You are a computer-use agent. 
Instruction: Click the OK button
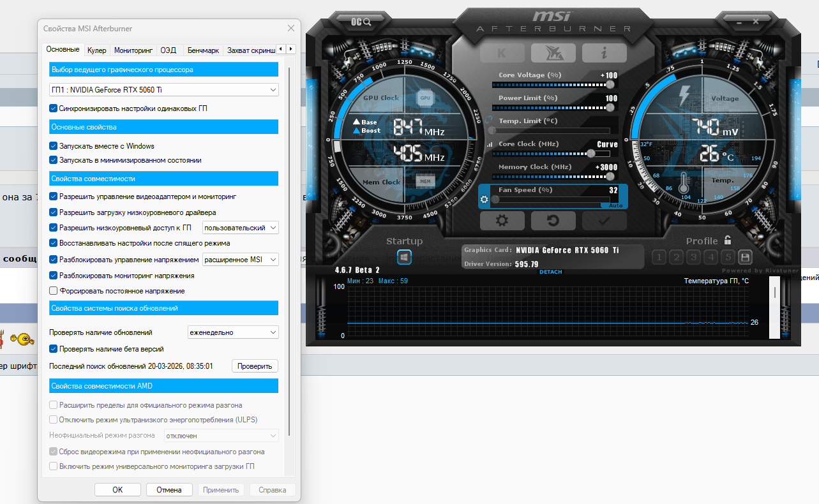117,490
